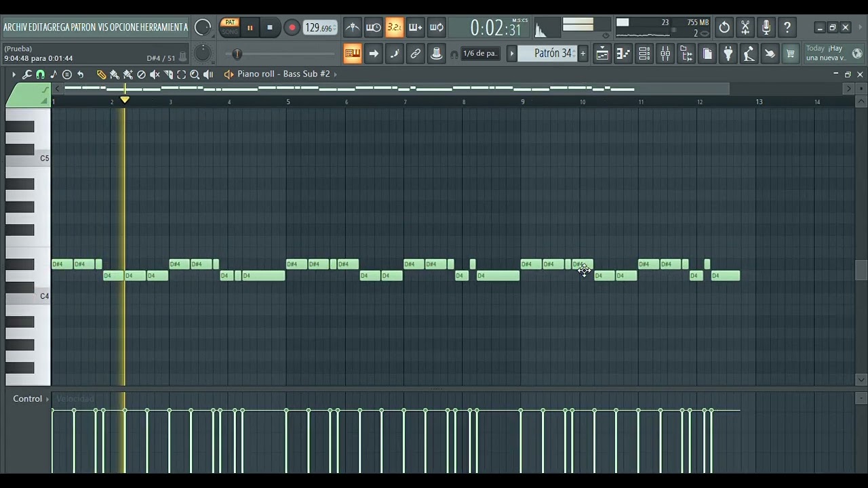Click the tempo 129.696 stepper arrows
This screenshot has width=868, height=488.
click(x=334, y=28)
